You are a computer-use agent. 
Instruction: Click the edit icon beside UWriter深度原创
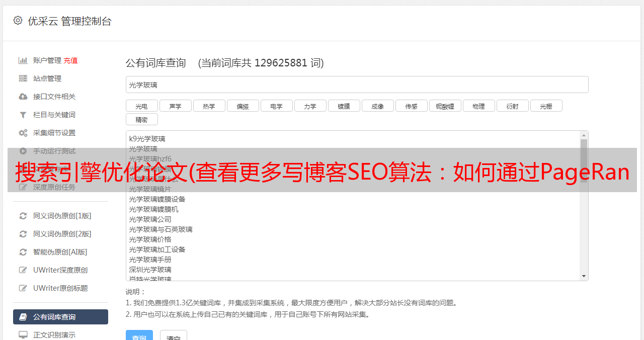click(x=23, y=270)
